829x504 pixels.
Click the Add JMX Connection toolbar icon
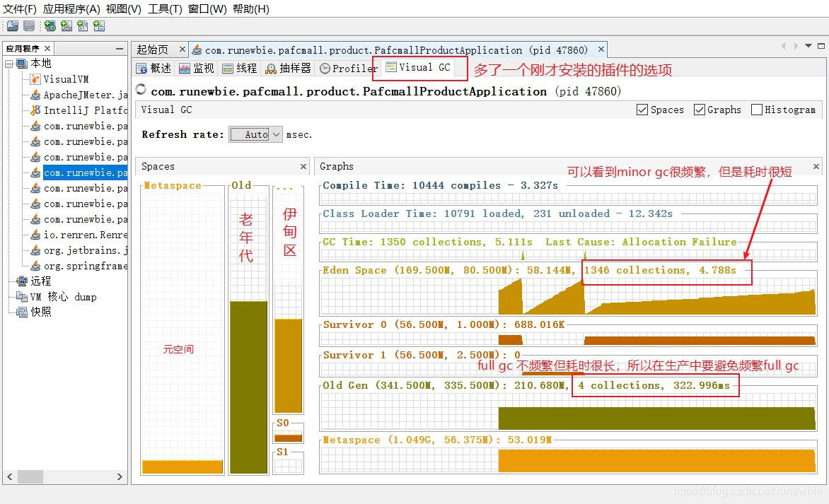66,26
